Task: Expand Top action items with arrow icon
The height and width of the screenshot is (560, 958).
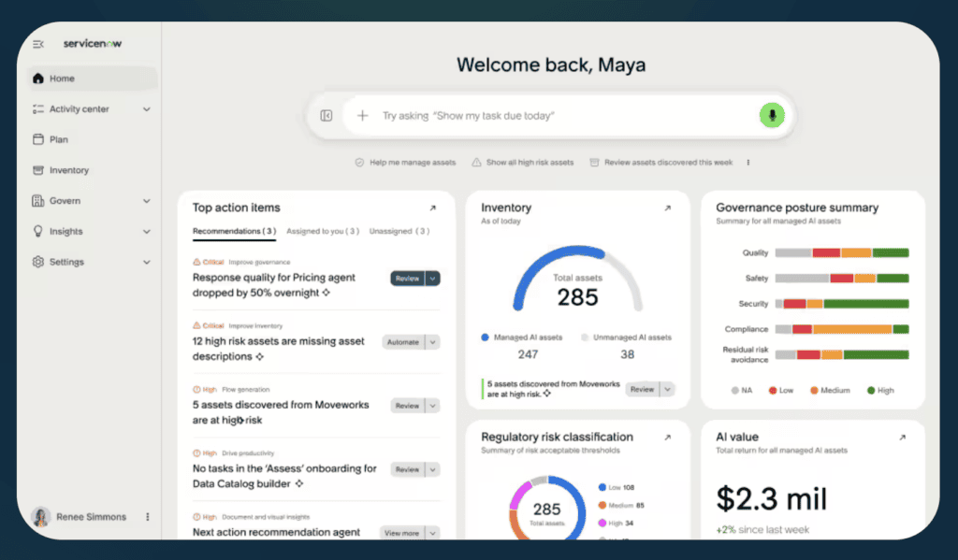Action: pyautogui.click(x=432, y=208)
